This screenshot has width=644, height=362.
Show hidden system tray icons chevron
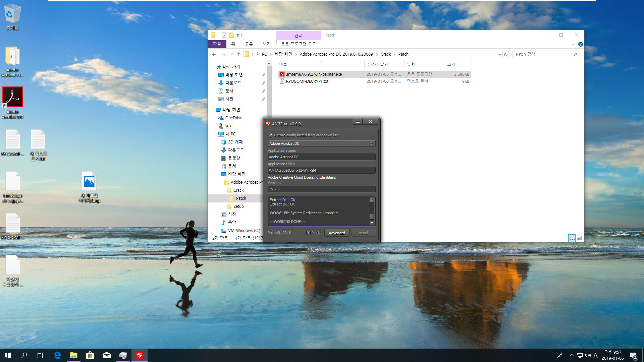coord(572,355)
